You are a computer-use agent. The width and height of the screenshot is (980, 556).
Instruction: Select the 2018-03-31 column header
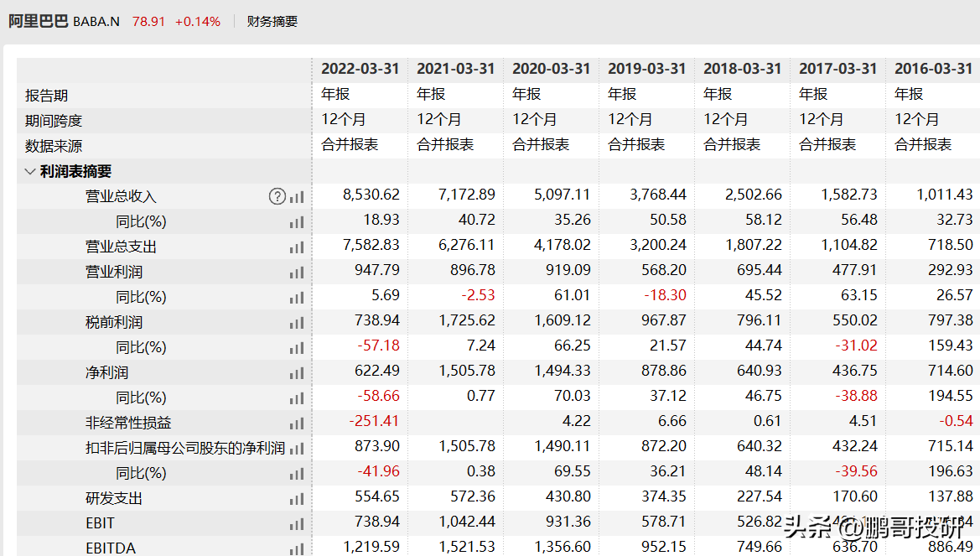[743, 69]
